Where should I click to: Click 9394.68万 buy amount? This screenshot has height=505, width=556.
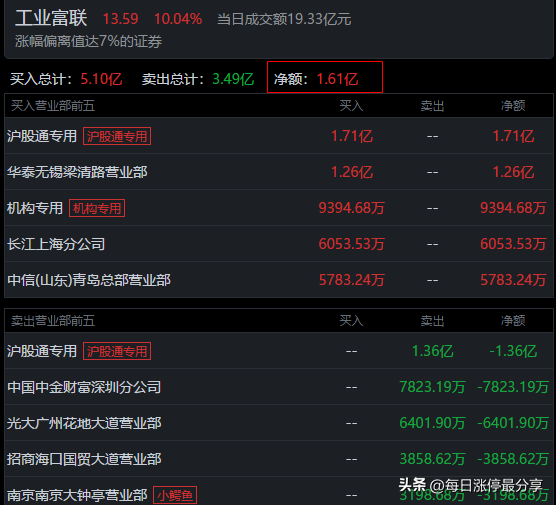[351, 208]
